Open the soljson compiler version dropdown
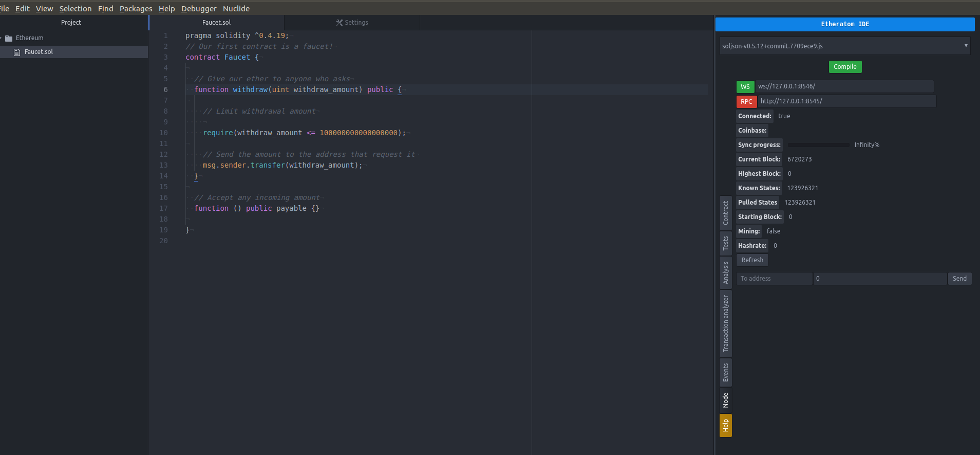The image size is (980, 455). pos(845,46)
